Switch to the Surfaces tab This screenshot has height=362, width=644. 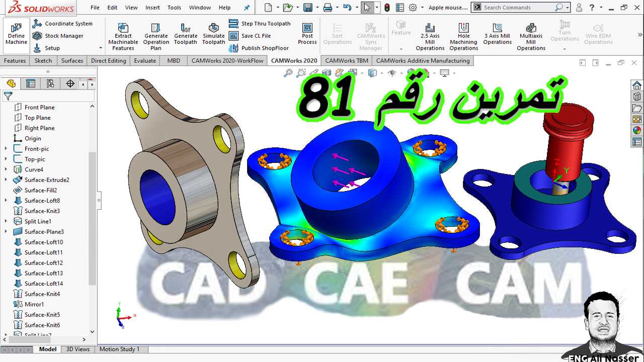pos(72,61)
